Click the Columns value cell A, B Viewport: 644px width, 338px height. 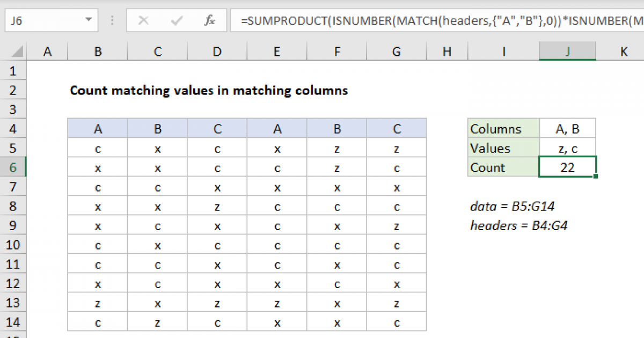[567, 129]
